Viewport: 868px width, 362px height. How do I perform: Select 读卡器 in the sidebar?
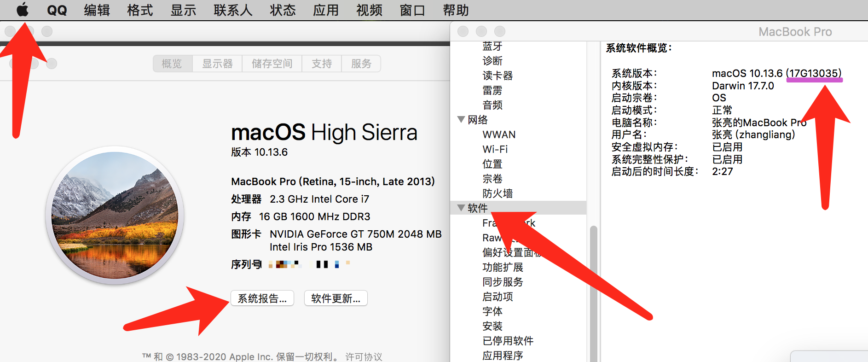coord(498,76)
